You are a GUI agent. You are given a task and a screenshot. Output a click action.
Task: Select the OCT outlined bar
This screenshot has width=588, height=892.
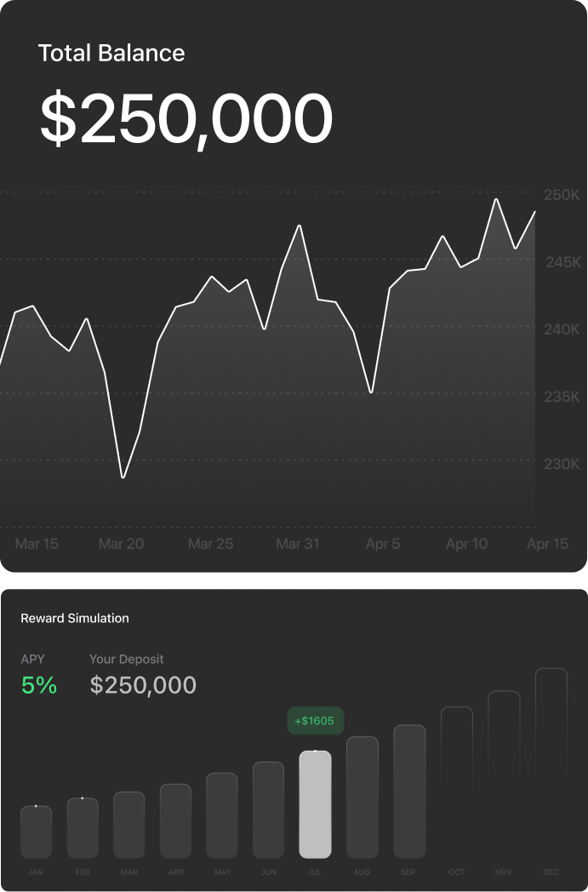tap(457, 781)
